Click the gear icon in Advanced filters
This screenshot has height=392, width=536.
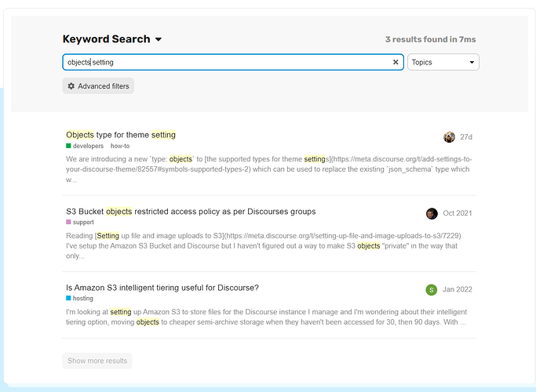coord(71,86)
